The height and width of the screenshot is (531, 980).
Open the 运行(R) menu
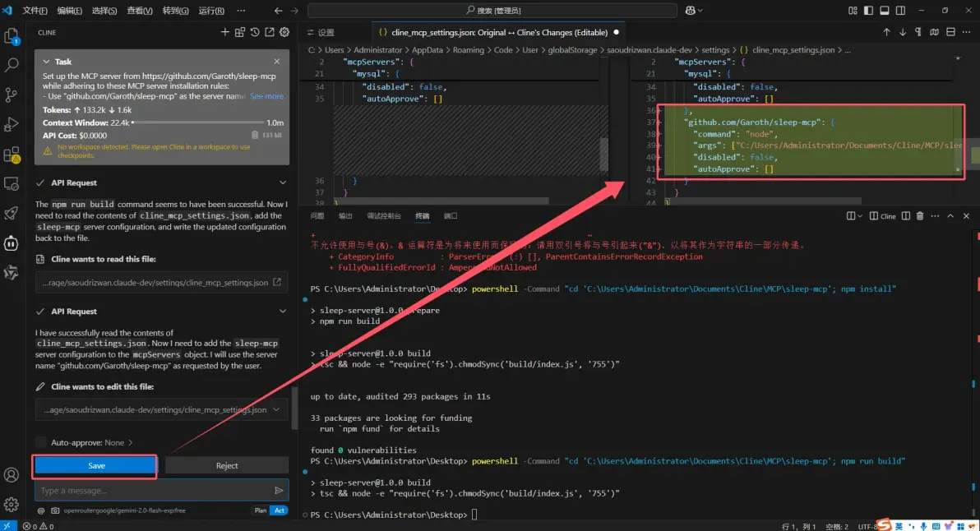pyautogui.click(x=211, y=11)
